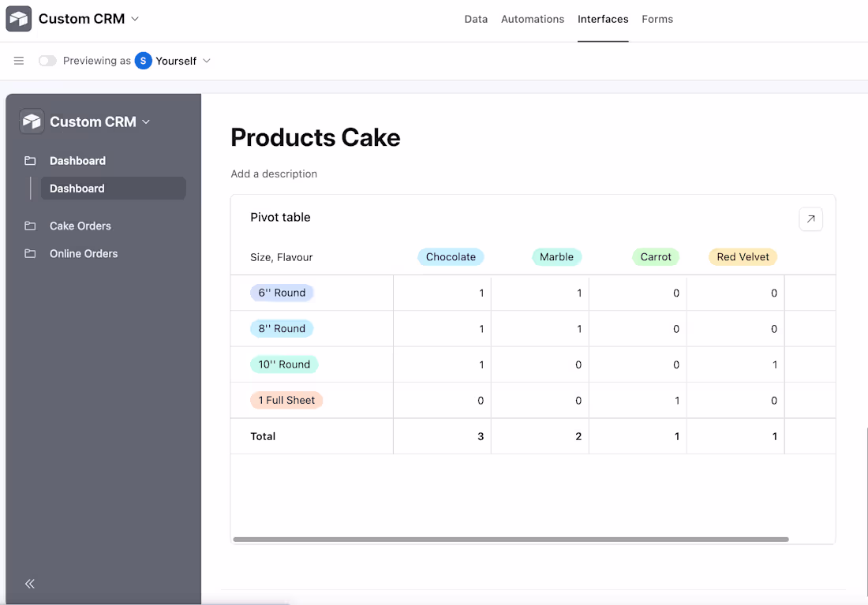This screenshot has width=868, height=605.
Task: Collapse the sidebar using the double-chevron icon
Action: click(x=29, y=584)
